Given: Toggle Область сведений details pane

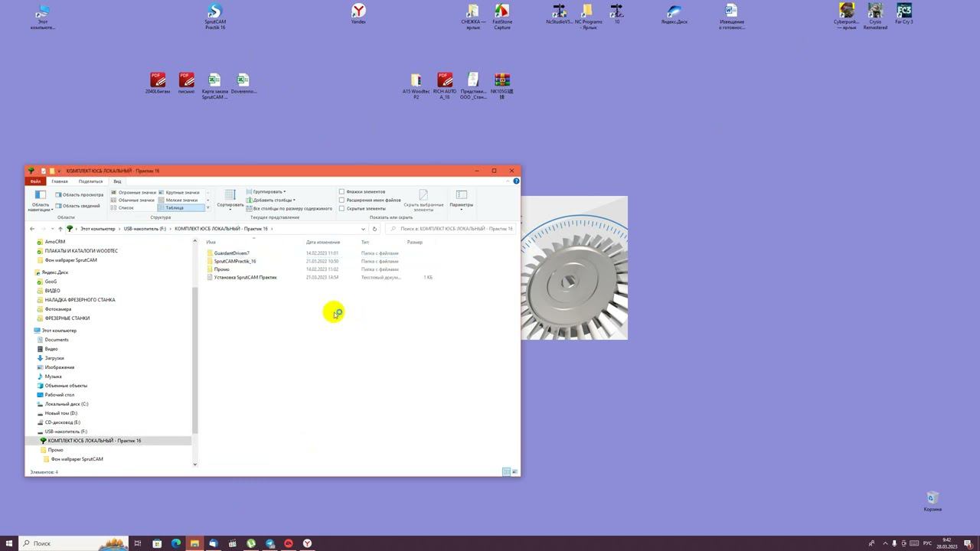Looking at the screenshot, I should pos(77,206).
